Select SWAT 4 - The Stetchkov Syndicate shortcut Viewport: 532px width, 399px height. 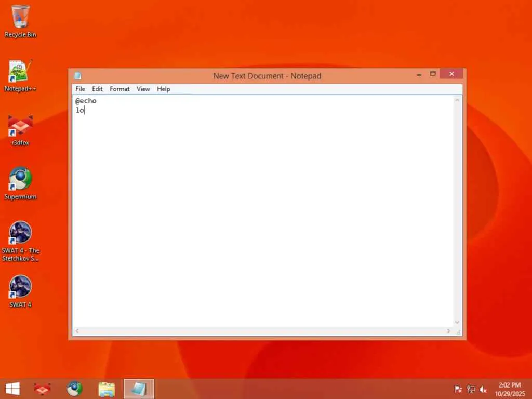click(x=20, y=241)
